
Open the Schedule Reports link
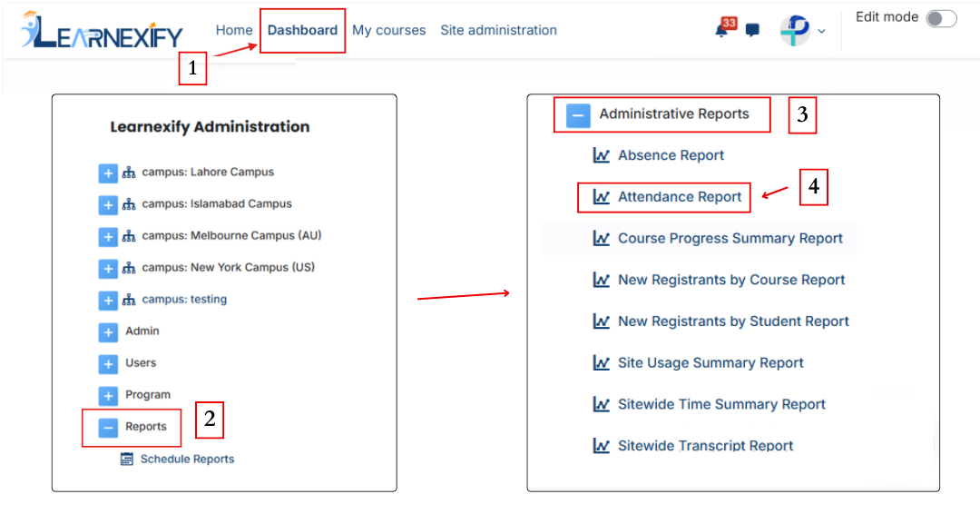click(187, 459)
